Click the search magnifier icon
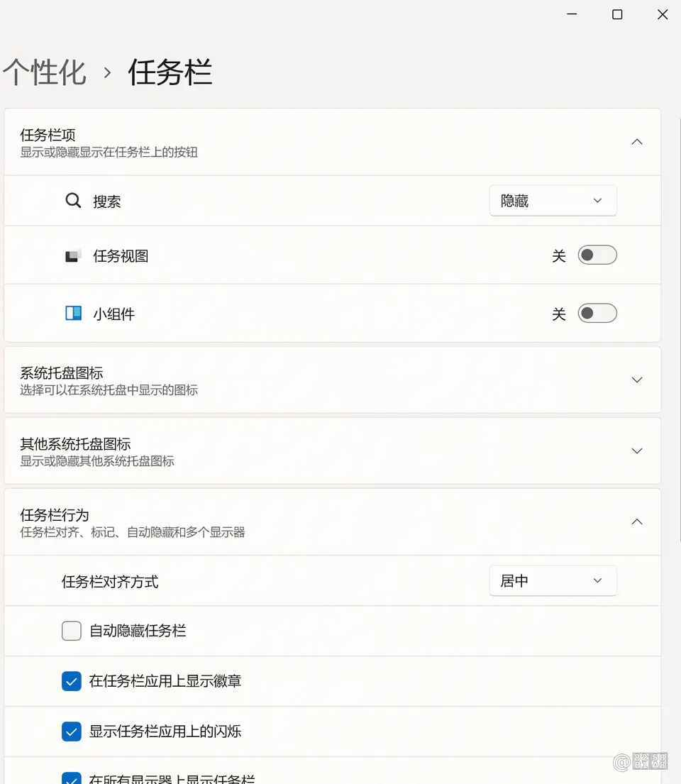This screenshot has height=784, width=681. pyautogui.click(x=74, y=201)
